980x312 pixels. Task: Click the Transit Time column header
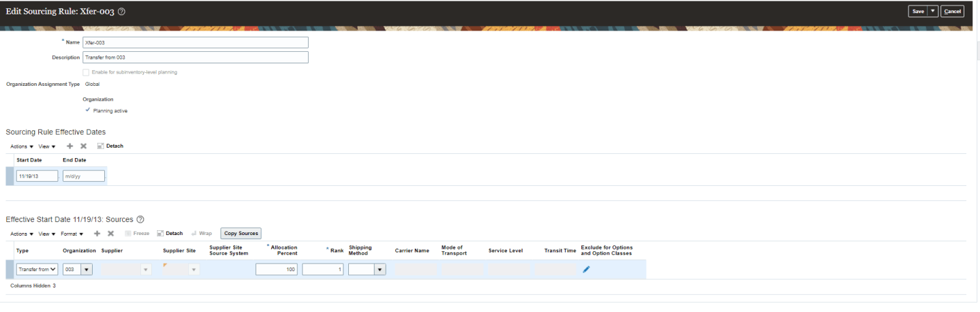click(x=560, y=251)
